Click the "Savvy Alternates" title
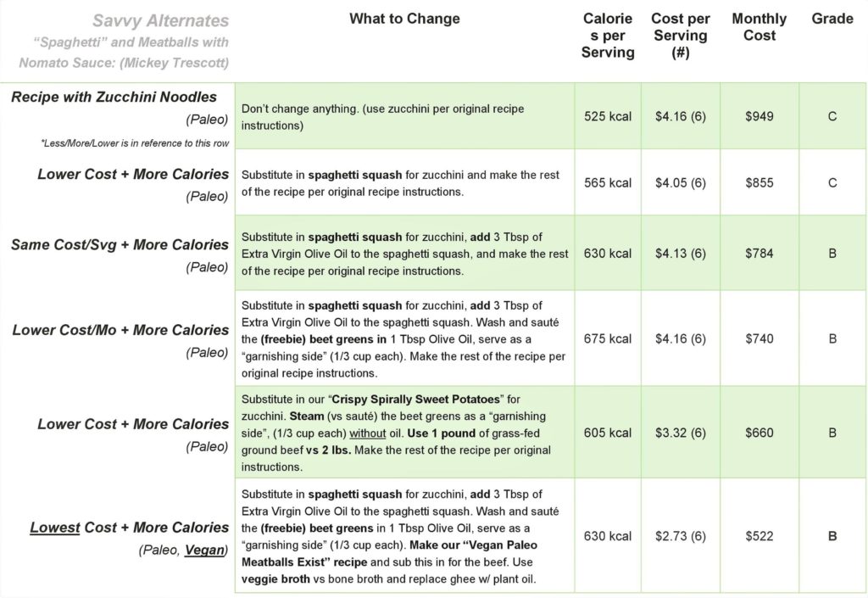Image resolution: width=868 pixels, height=598 pixels. pos(160,20)
